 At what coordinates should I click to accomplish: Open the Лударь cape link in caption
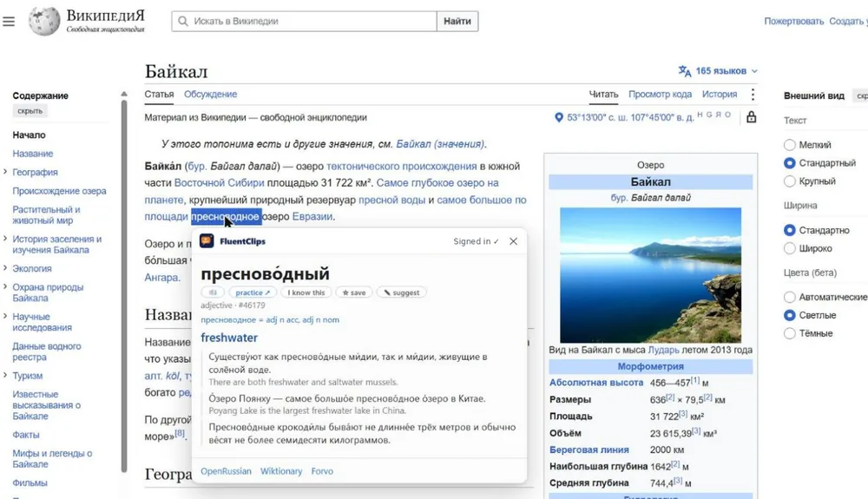663,350
